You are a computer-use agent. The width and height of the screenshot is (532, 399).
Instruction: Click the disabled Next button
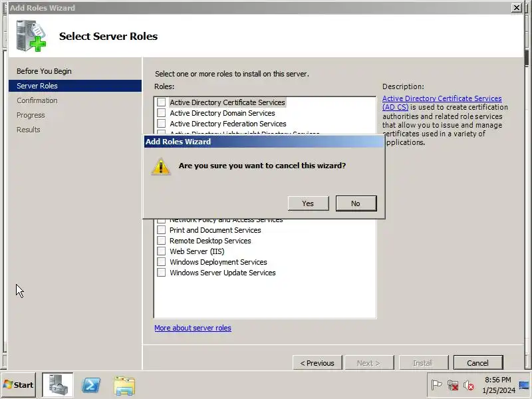point(369,363)
